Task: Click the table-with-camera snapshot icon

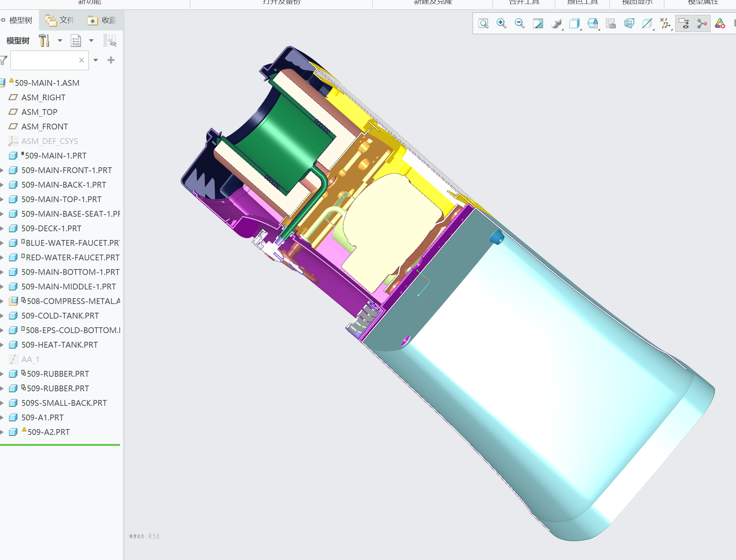Action: [611, 24]
